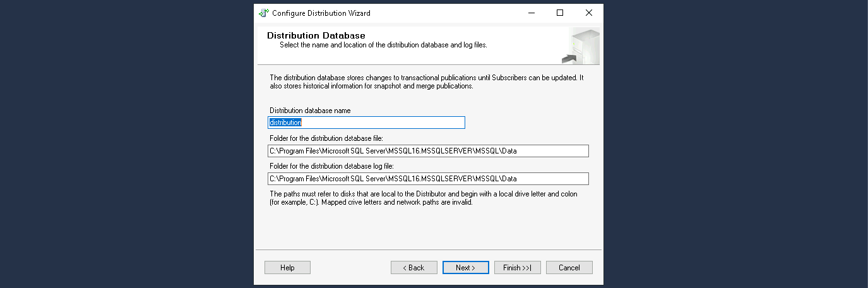The image size is (868, 288).
Task: Focus the Distribution database name field
Action: pyautogui.click(x=366, y=123)
